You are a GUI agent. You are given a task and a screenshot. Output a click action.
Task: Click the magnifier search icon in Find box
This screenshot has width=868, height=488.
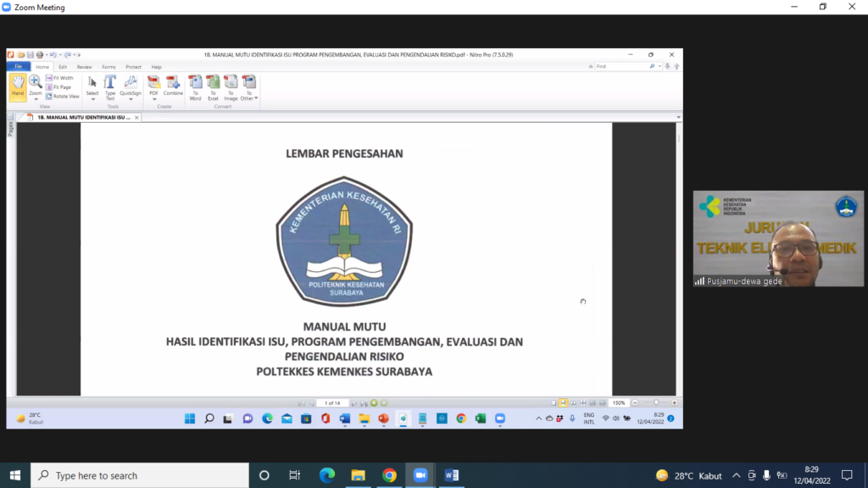tap(652, 66)
